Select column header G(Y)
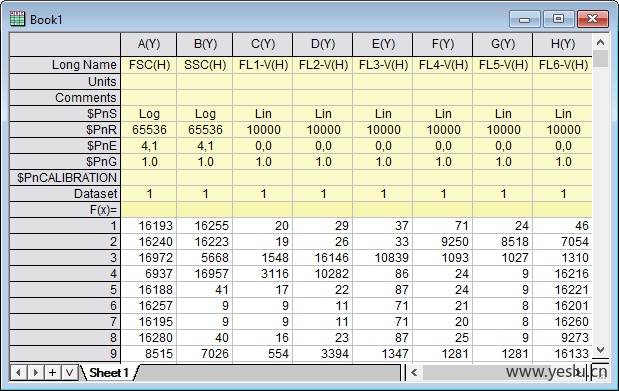This screenshot has width=619, height=391. pos(503,44)
